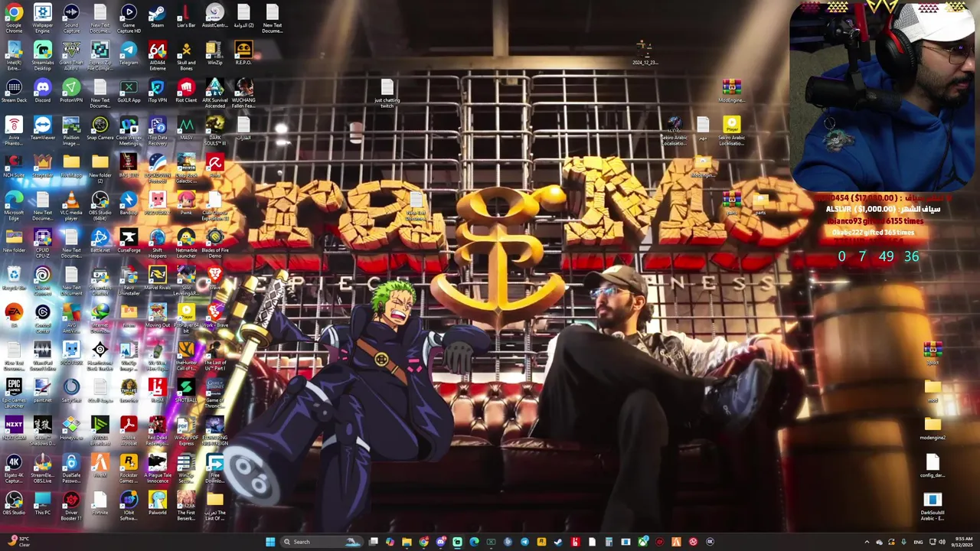Select the Sound Capture desktop icon

[x=71, y=18]
